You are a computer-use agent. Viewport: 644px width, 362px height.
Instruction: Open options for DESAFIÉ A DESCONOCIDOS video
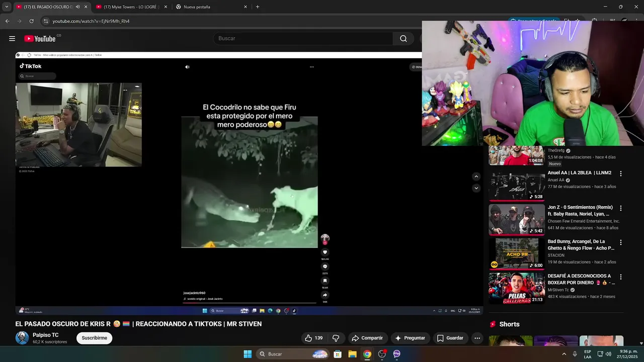pyautogui.click(x=620, y=277)
